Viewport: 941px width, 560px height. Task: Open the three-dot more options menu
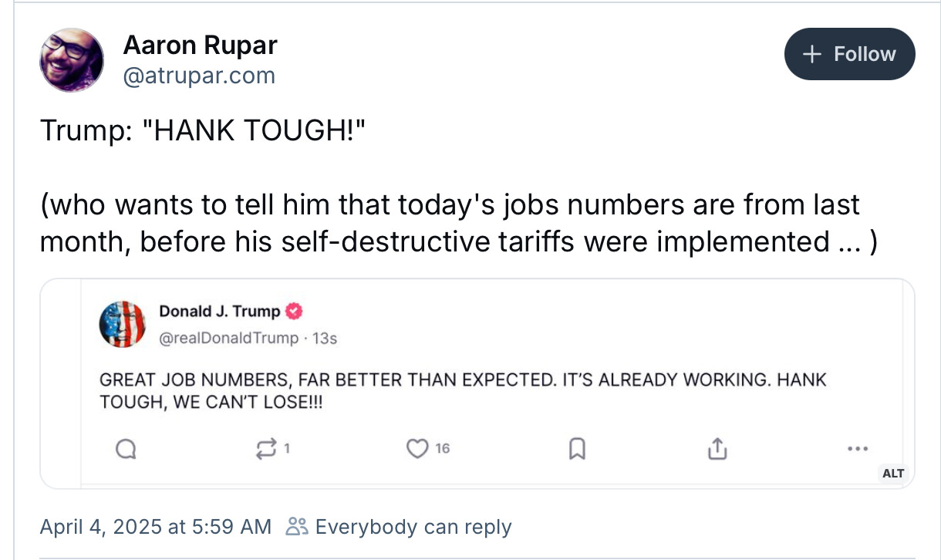[857, 448]
